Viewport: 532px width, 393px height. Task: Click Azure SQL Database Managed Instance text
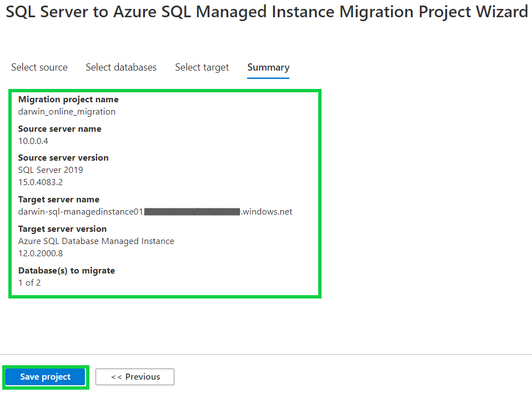click(x=96, y=241)
